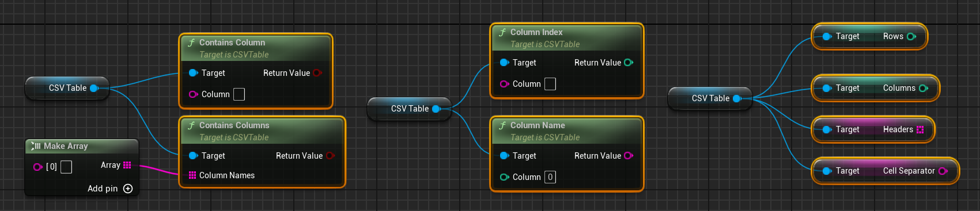Click the Column Names array input pin
Viewport: 980px width, 211px height.
pos(192,175)
